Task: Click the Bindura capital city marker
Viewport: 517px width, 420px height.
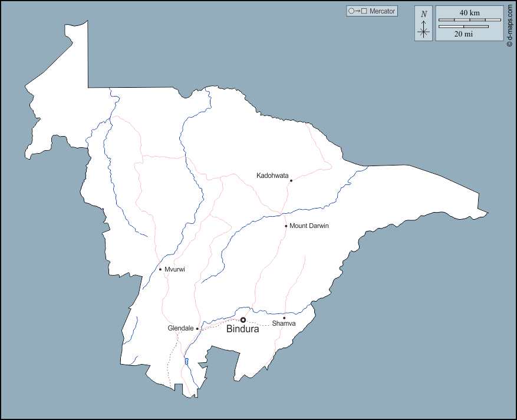Action: point(243,320)
